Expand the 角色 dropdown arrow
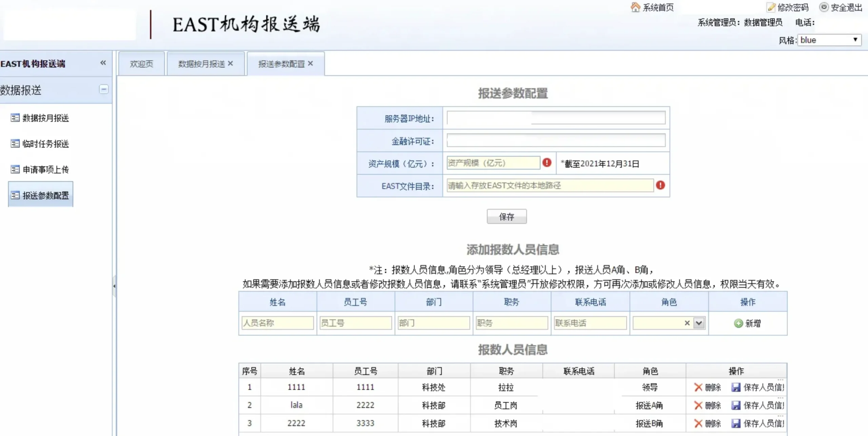Viewport: 868px width, 436px height. (x=699, y=323)
